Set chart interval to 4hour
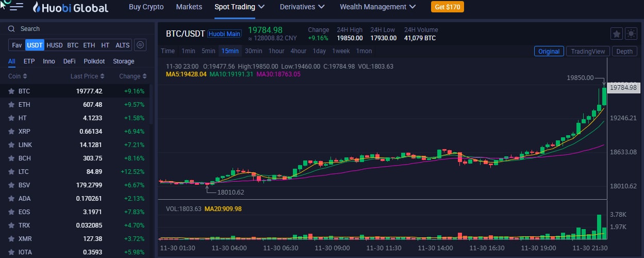Image resolution: width=644 pixels, height=258 pixels. click(x=299, y=51)
